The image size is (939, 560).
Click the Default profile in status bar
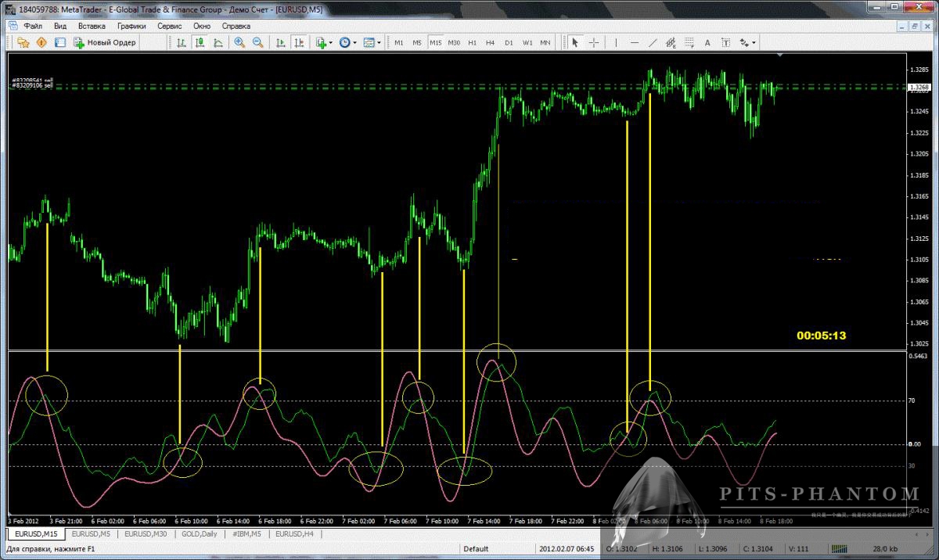[476, 549]
